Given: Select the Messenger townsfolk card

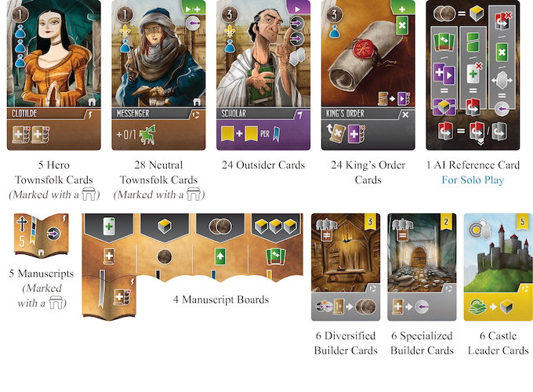Looking at the screenshot, I should tap(158, 74).
